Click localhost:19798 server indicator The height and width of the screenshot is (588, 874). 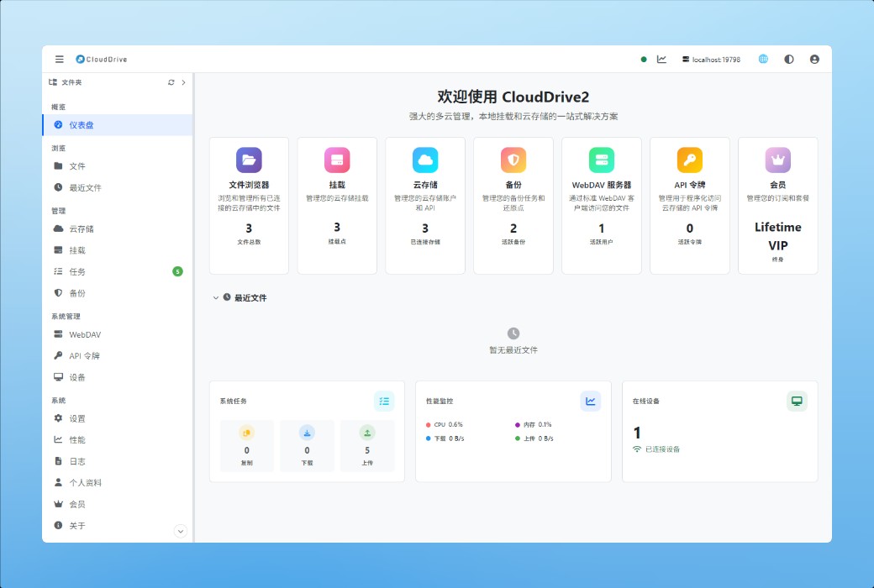click(x=711, y=59)
